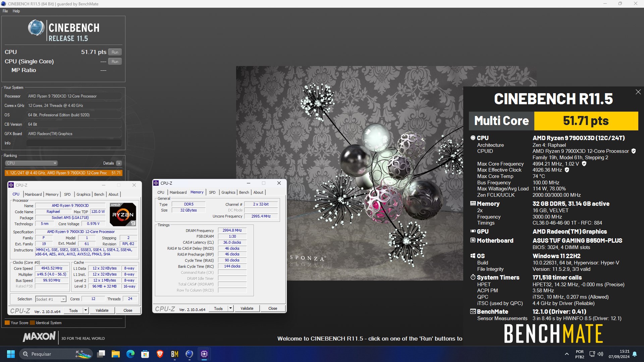
Task: Open File Explorer from the taskbar
Action: [116, 354]
